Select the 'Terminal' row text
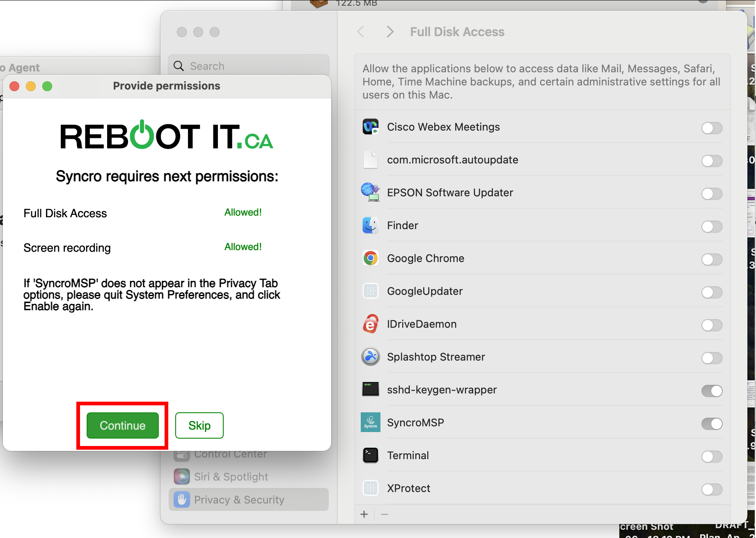This screenshot has width=756, height=538. (408, 455)
